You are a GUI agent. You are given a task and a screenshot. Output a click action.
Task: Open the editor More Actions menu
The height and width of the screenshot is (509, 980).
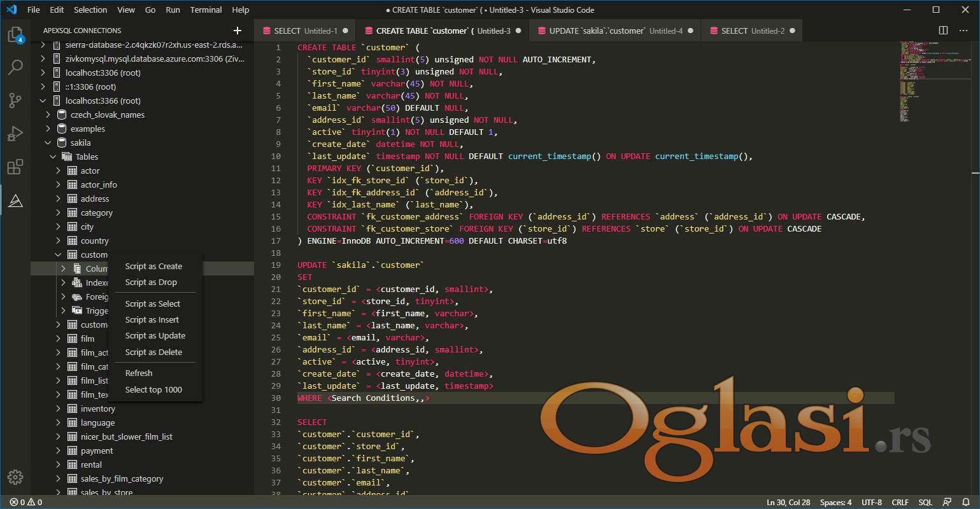(x=963, y=31)
